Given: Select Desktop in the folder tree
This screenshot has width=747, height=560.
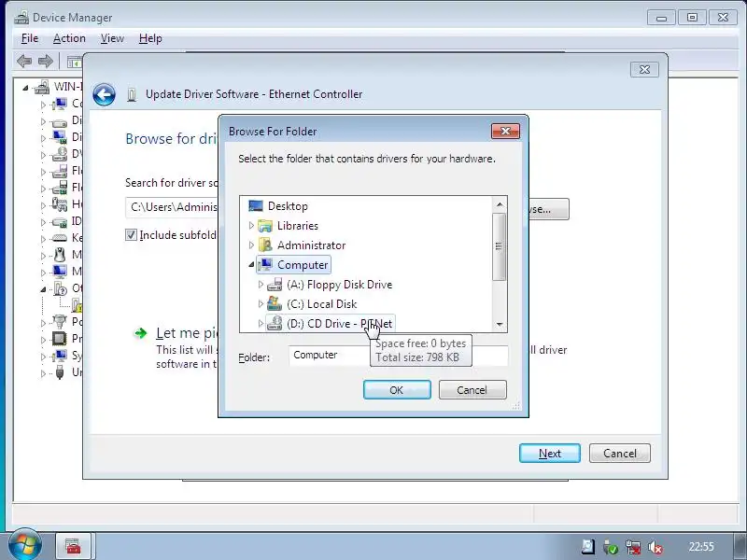Looking at the screenshot, I should (x=288, y=206).
